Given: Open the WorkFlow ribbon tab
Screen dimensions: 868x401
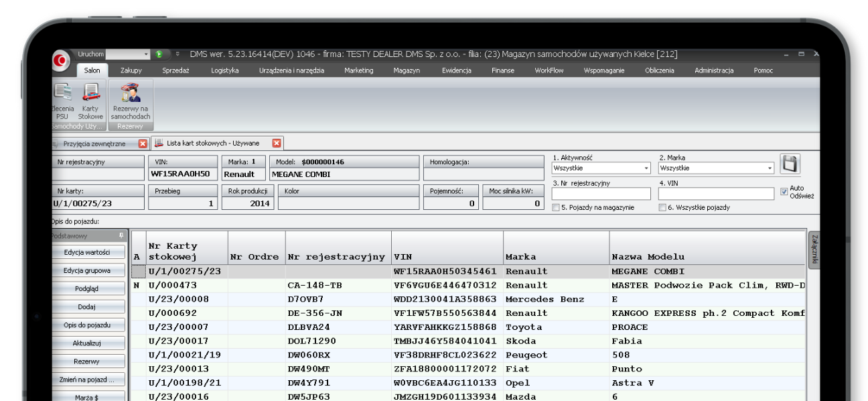Looking at the screenshot, I should point(549,70).
